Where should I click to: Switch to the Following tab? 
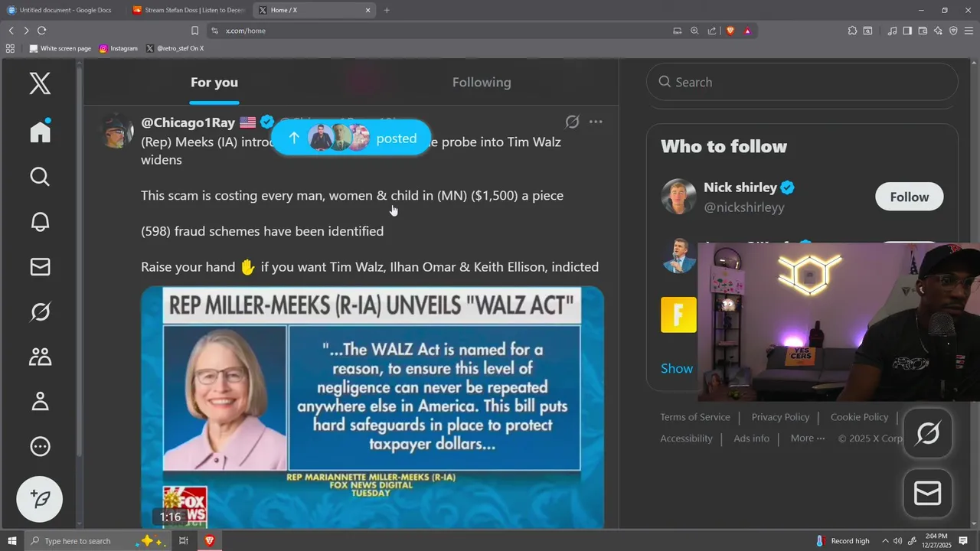click(x=482, y=82)
